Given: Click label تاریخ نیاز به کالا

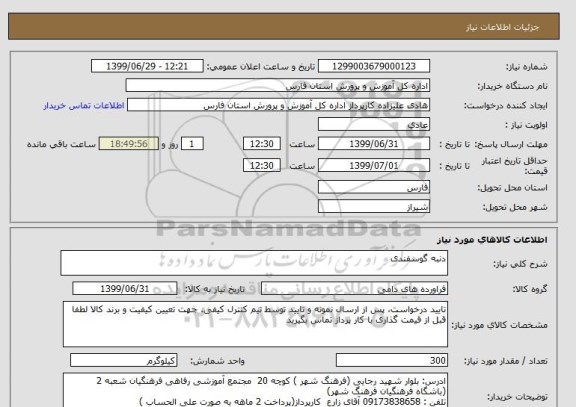Looking at the screenshot, I should [214, 289].
